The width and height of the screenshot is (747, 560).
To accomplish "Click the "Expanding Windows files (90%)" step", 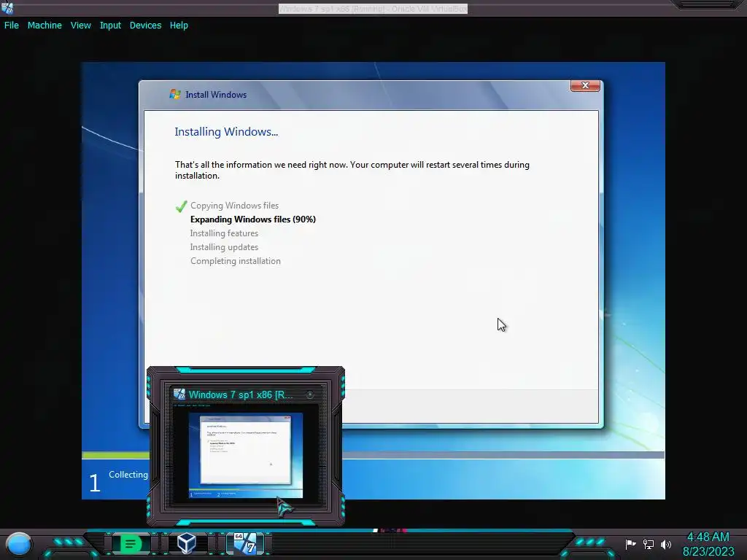I will coord(253,219).
